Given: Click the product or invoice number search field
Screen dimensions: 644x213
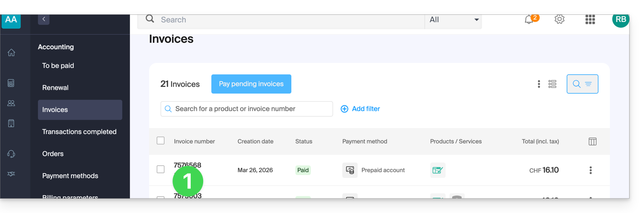Looking at the screenshot, I should point(247,109).
